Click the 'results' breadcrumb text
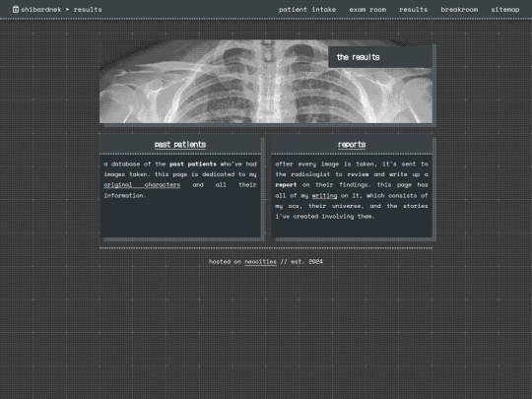The image size is (532, 399). pos(88,10)
